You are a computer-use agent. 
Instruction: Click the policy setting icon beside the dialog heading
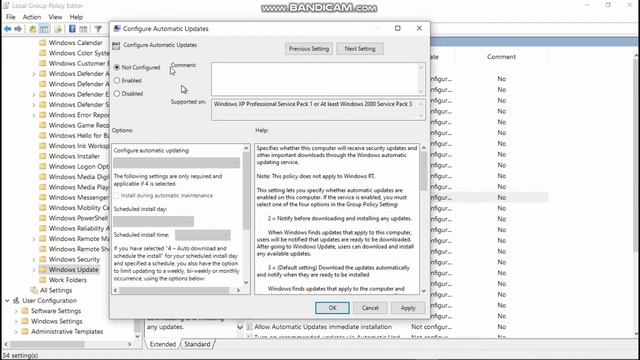click(x=116, y=46)
